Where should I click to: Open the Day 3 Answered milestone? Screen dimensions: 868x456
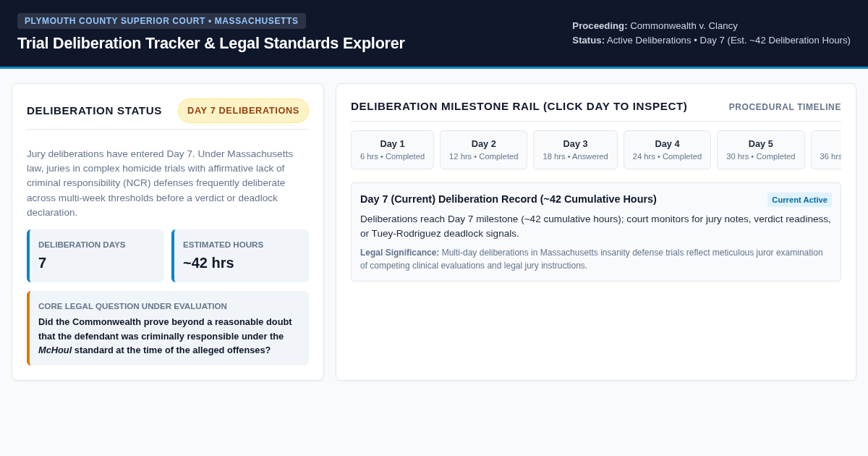(x=575, y=150)
